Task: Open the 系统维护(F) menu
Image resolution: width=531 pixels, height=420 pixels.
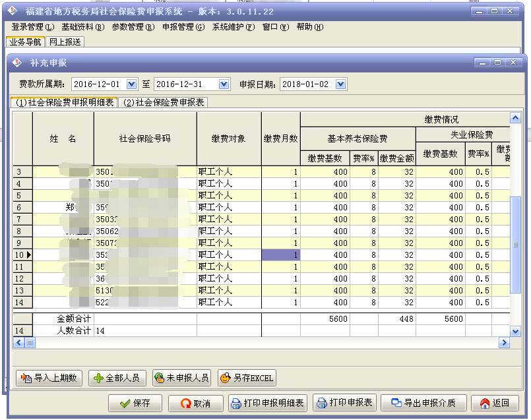Action: click(234, 27)
